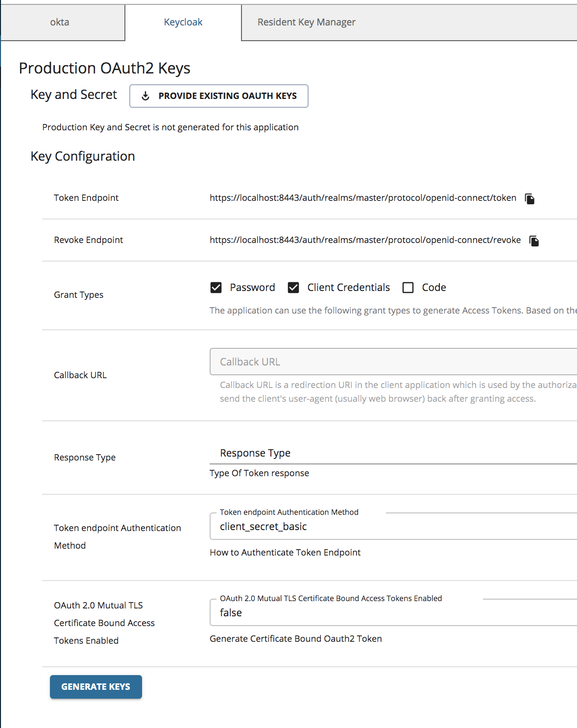Open the Token endpoint Authentication Method dropdown
Screen dimensions: 577x728
(343, 526)
